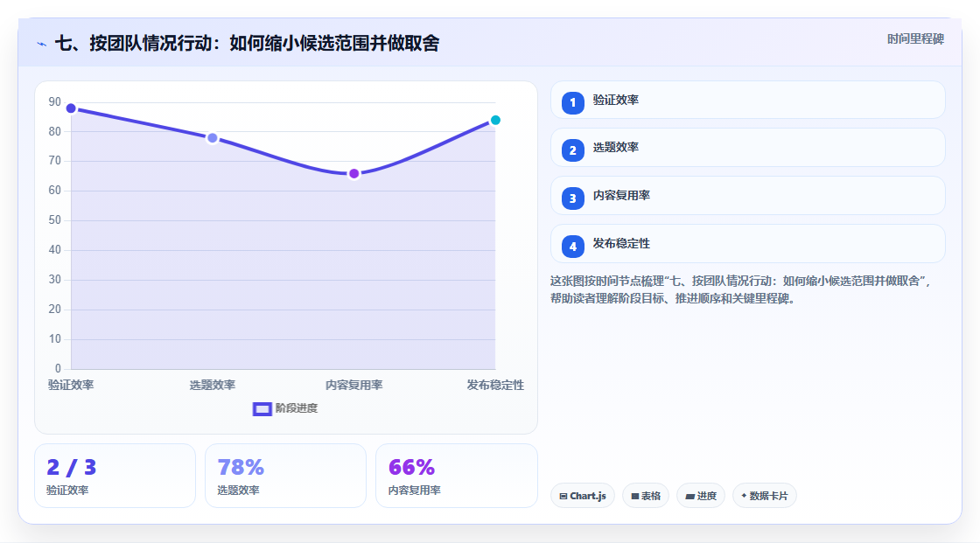Click the 阶段进度 legend label
Viewport: 980px width, 543px height.
[x=297, y=408]
